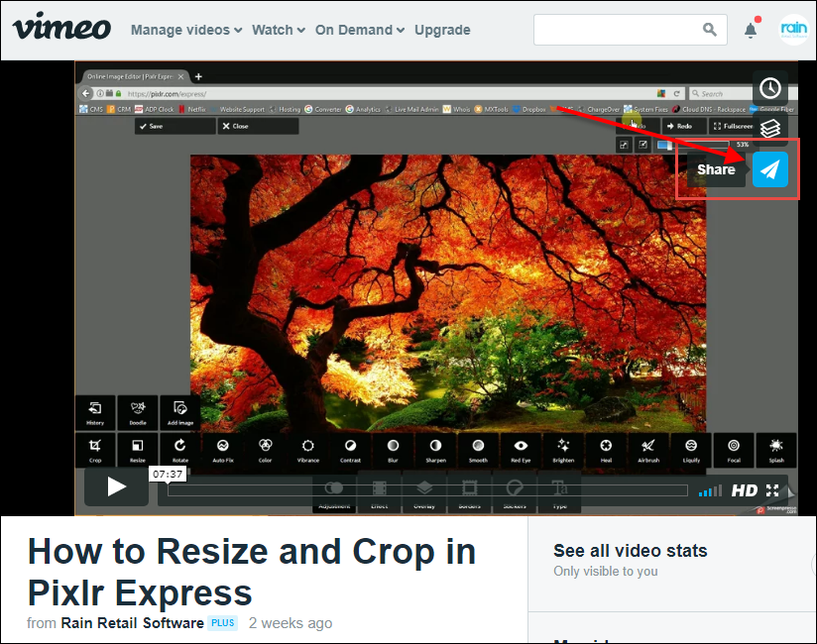817x644 pixels.
Task: Click Pixlr Fullscreen button
Action: (x=732, y=126)
